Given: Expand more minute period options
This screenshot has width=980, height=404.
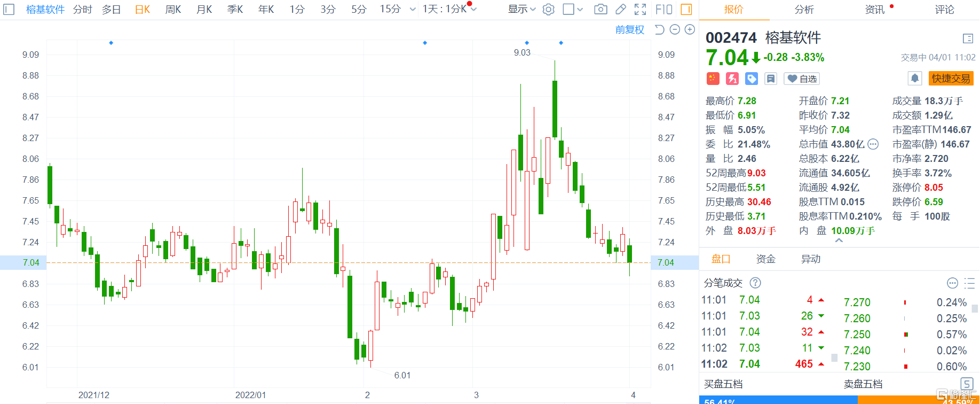Looking at the screenshot, I should (413, 9).
